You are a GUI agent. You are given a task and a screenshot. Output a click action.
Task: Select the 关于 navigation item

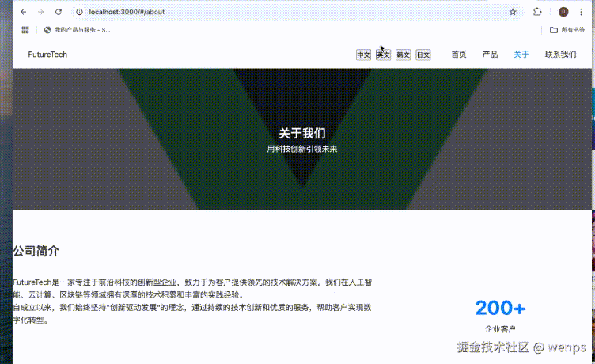pyautogui.click(x=521, y=55)
